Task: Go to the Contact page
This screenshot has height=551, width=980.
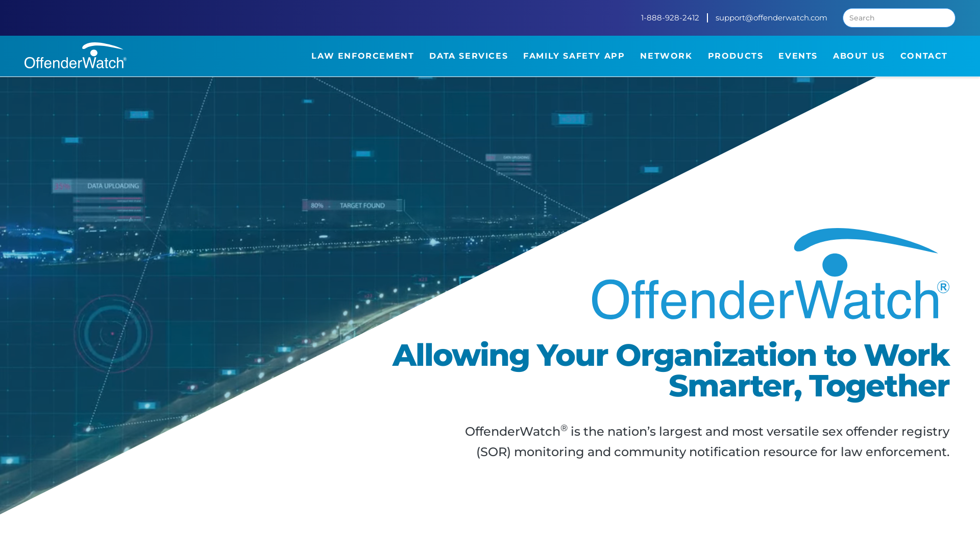Action: [924, 56]
